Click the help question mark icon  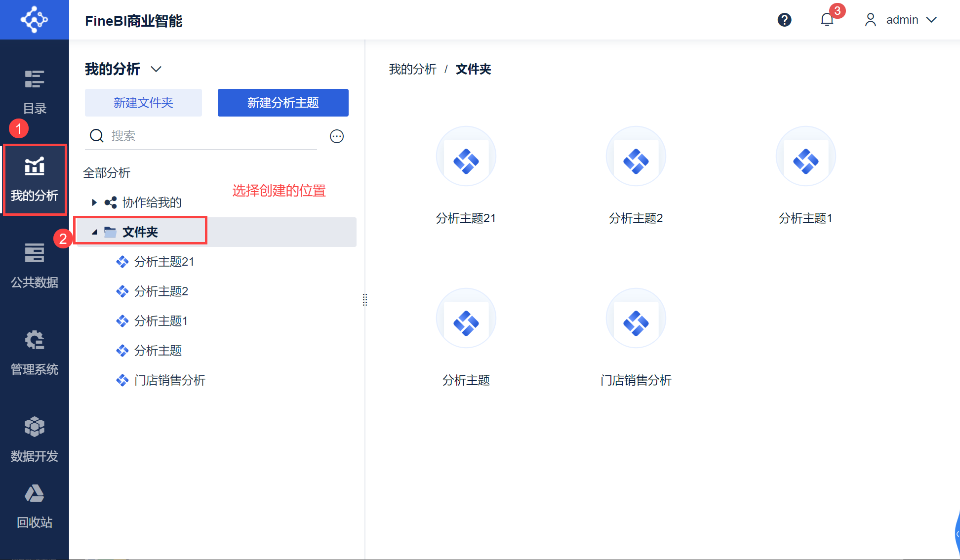click(784, 20)
